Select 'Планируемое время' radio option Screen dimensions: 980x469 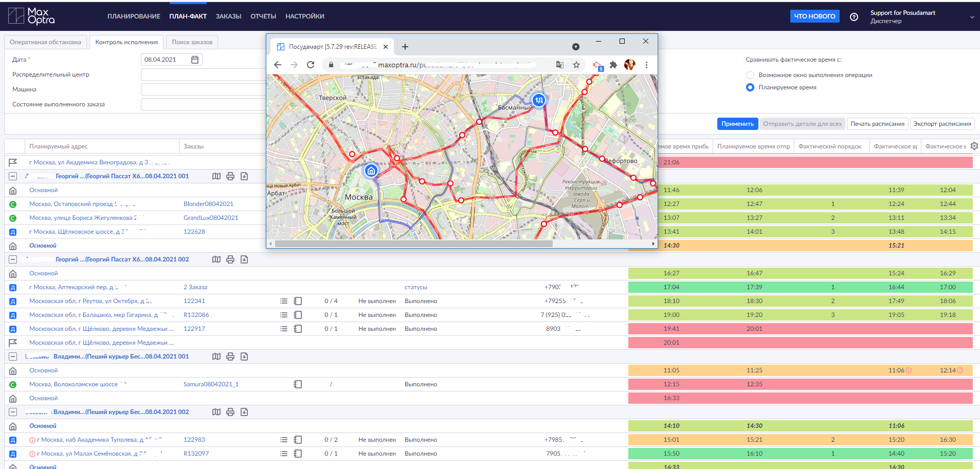tap(750, 87)
